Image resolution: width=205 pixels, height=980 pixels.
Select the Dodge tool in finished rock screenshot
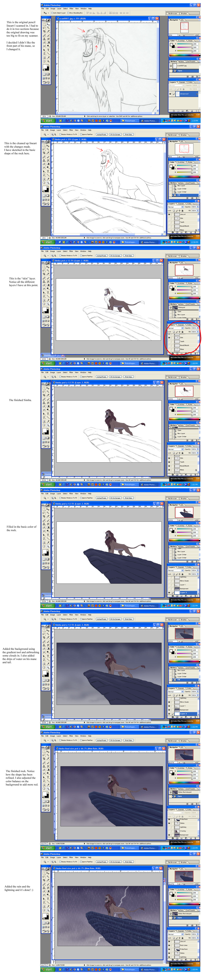[x=48, y=773]
